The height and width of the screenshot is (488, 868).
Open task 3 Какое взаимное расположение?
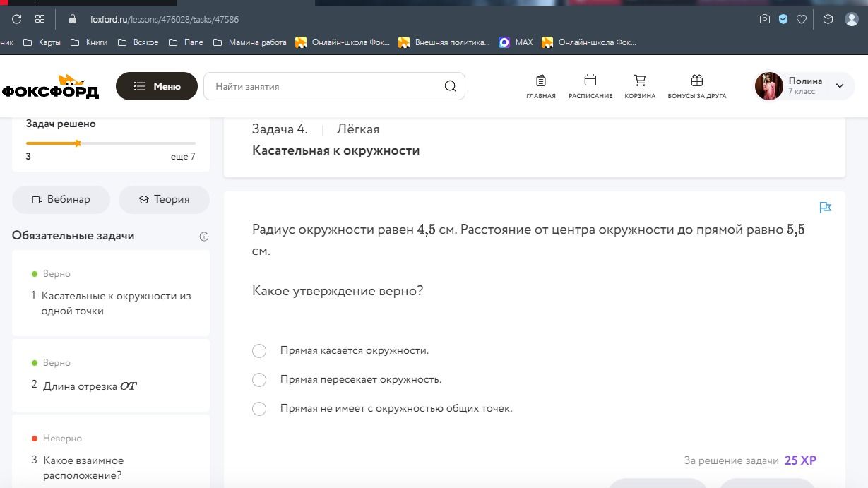click(x=111, y=452)
